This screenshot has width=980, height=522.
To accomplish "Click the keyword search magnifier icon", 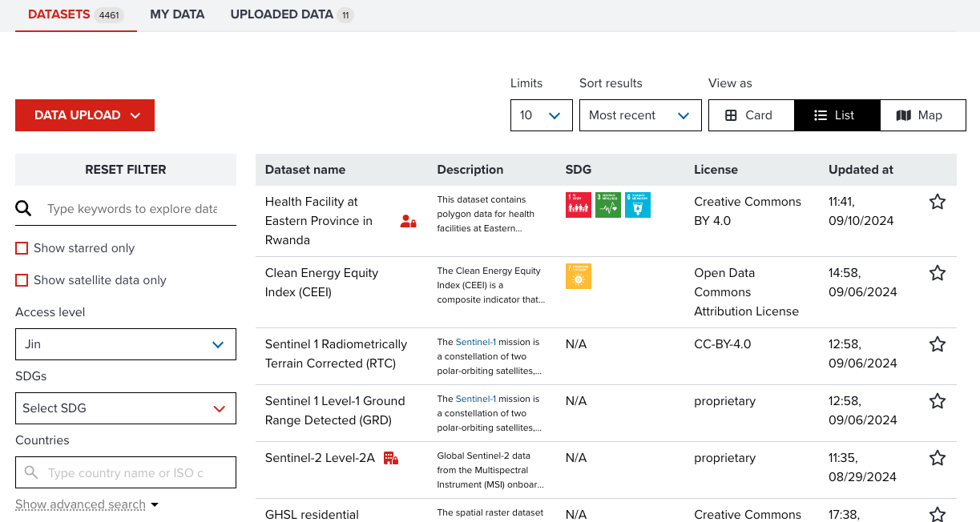I will 24,208.
